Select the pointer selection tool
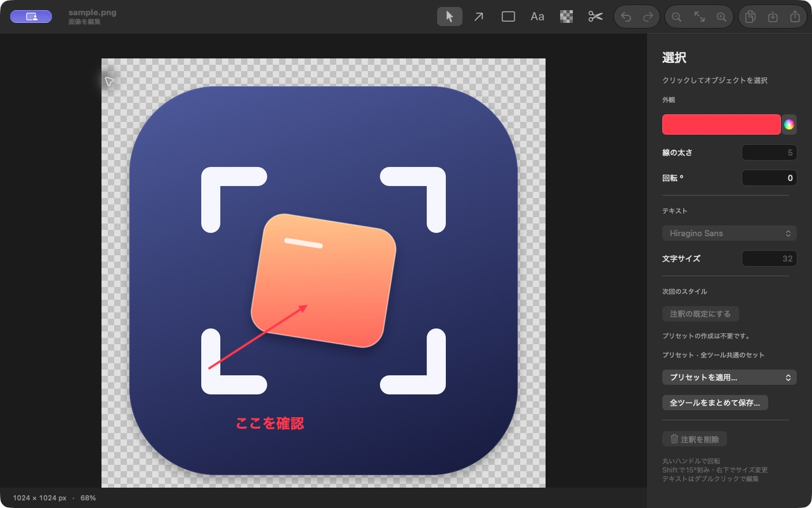Viewport: 812px width, 508px height. coord(450,17)
